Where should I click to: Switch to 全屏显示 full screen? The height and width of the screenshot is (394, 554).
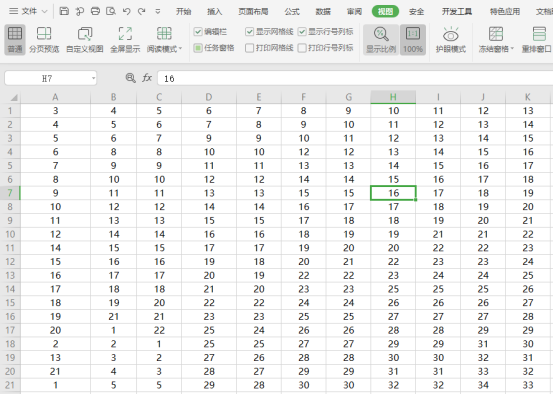(125, 39)
